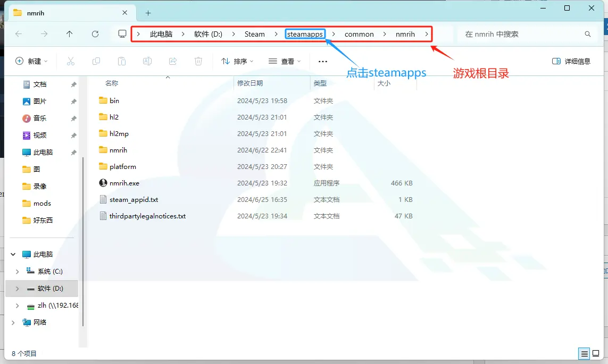Sort by the 类型 column header
This screenshot has height=364, width=608.
coord(320,83)
